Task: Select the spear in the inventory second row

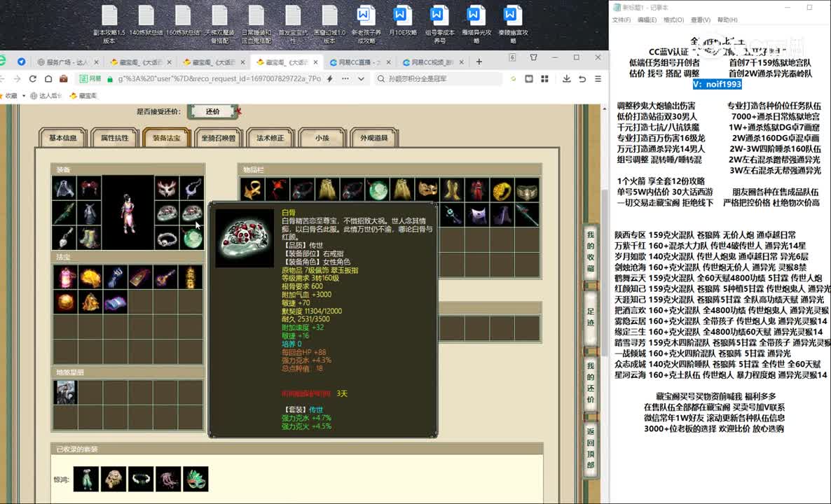Action: 526,214
